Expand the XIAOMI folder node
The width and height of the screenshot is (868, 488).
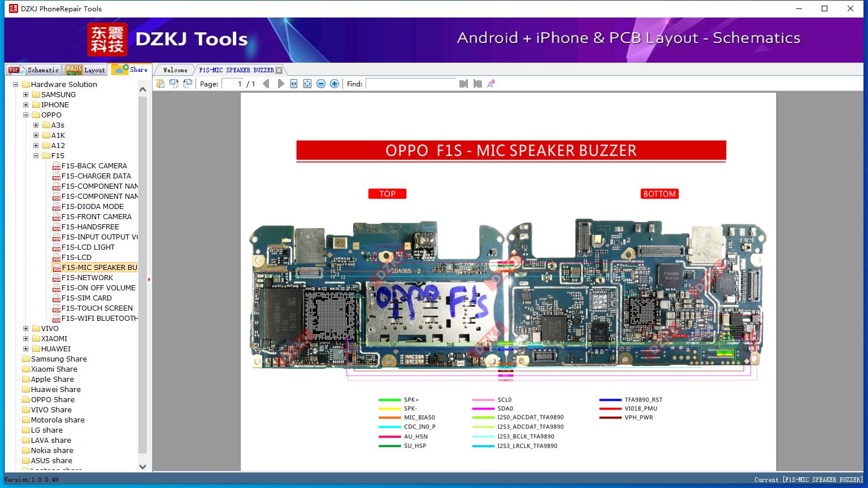(26, 339)
